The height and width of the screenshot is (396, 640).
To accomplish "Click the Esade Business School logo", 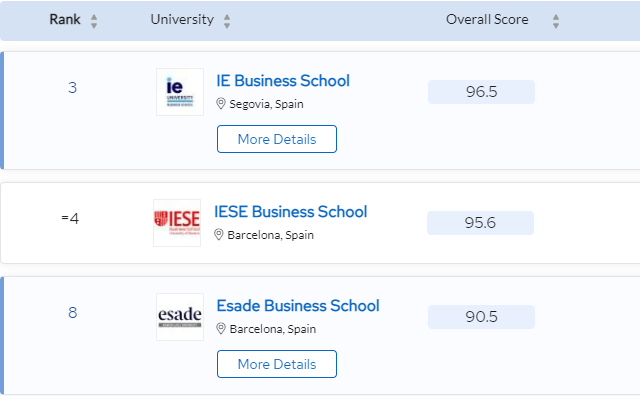I will 180,317.
